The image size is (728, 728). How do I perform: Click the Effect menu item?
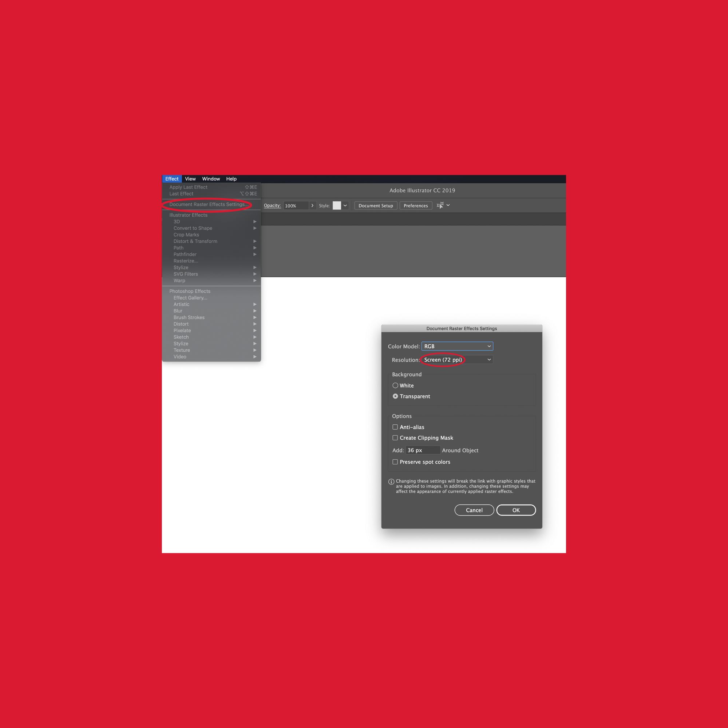point(172,179)
